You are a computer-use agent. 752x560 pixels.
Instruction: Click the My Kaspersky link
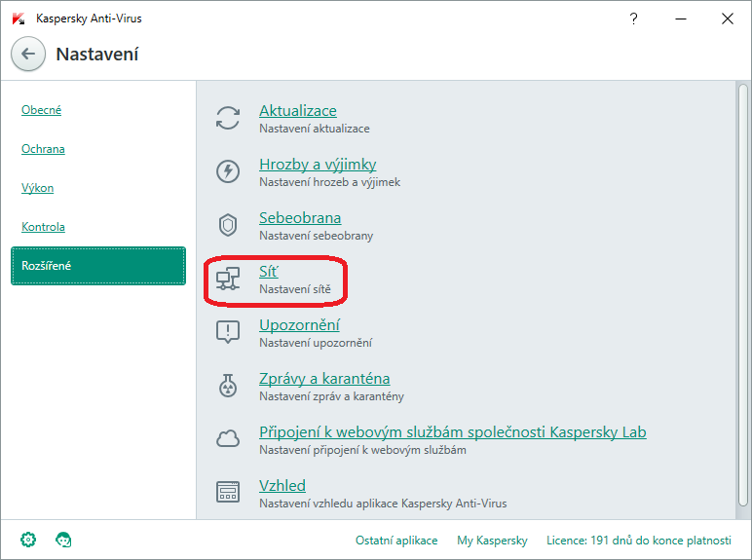coord(492,541)
